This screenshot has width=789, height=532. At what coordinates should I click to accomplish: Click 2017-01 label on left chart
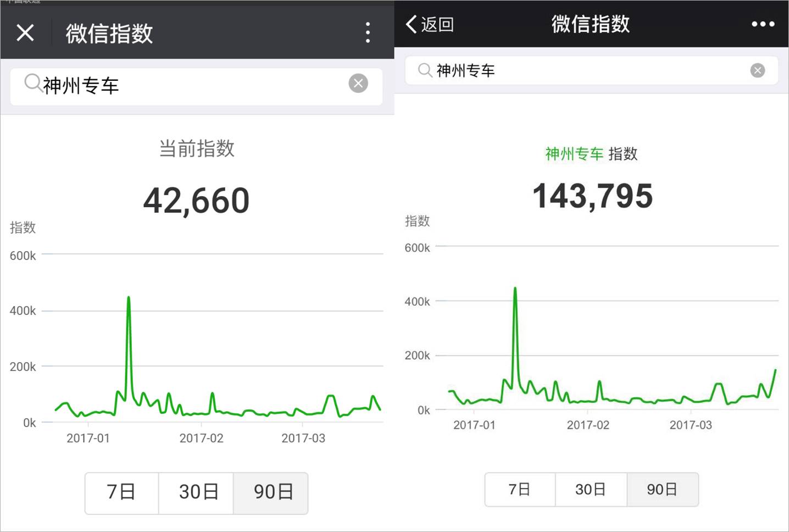click(88, 438)
